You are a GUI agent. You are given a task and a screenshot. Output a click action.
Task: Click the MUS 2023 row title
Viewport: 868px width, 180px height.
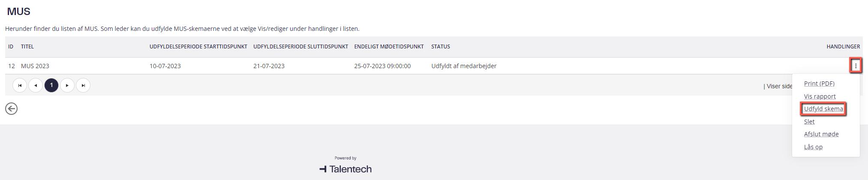pos(35,66)
